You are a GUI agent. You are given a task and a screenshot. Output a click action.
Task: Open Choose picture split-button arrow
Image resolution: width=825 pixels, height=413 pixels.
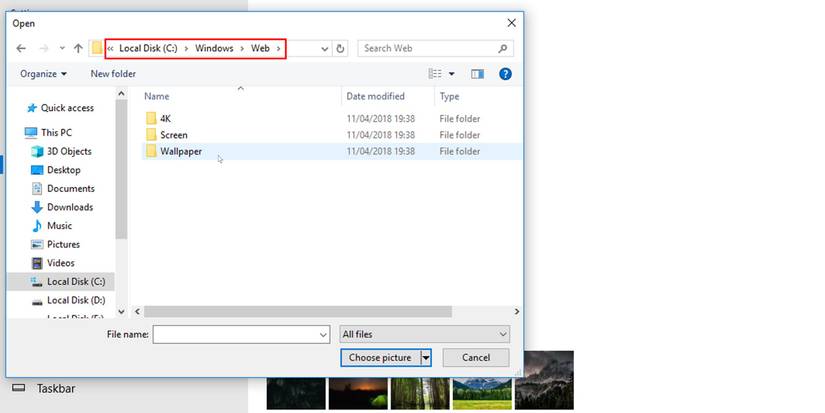pyautogui.click(x=426, y=358)
